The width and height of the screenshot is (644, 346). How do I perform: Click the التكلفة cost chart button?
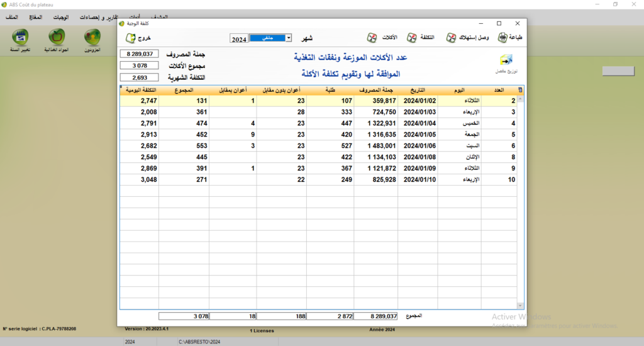pos(421,37)
